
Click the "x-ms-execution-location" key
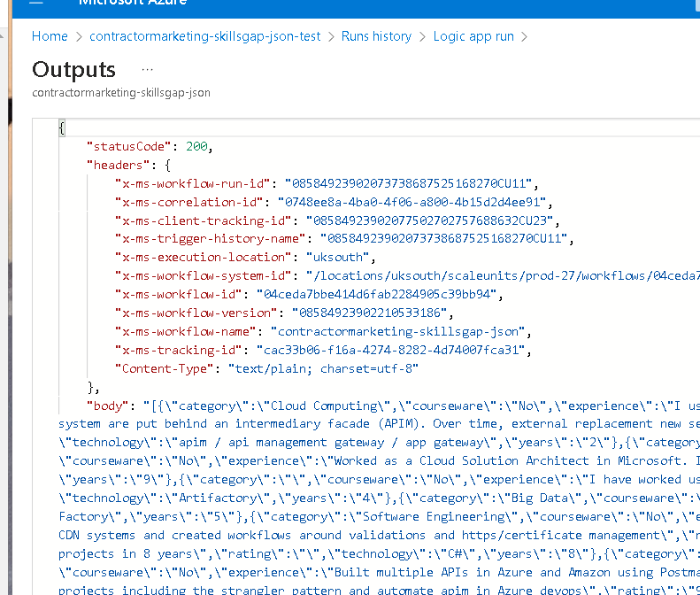tap(204, 258)
